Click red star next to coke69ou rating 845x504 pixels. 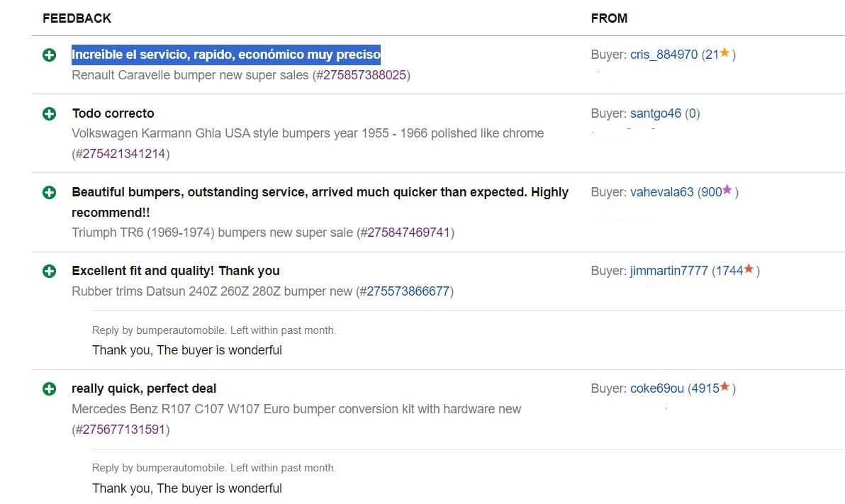724,387
